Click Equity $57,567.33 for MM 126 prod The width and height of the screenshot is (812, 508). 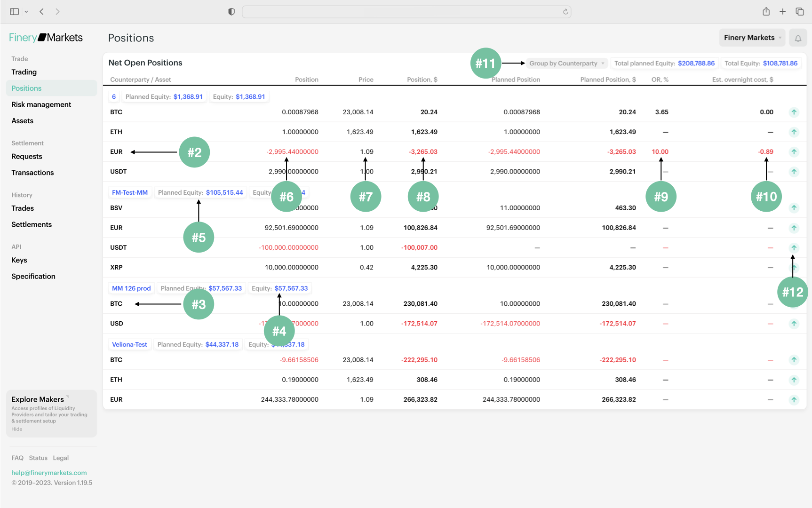[x=279, y=288]
